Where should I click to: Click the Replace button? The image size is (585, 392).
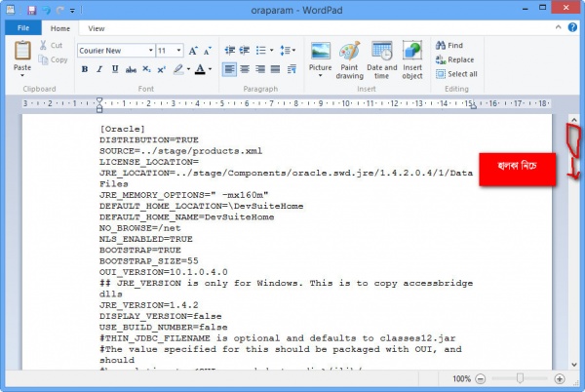click(454, 59)
